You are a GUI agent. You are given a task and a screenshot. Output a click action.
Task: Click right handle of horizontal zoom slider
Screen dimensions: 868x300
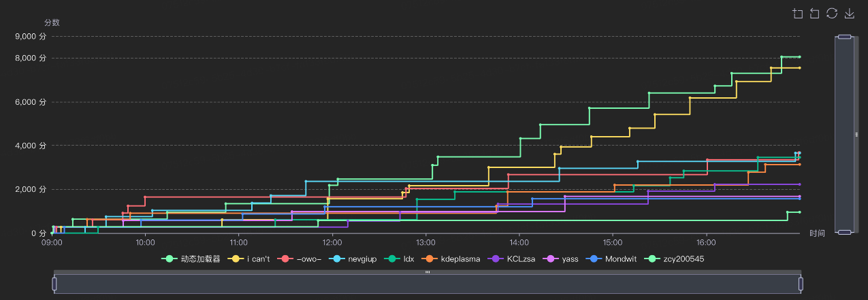click(x=801, y=284)
